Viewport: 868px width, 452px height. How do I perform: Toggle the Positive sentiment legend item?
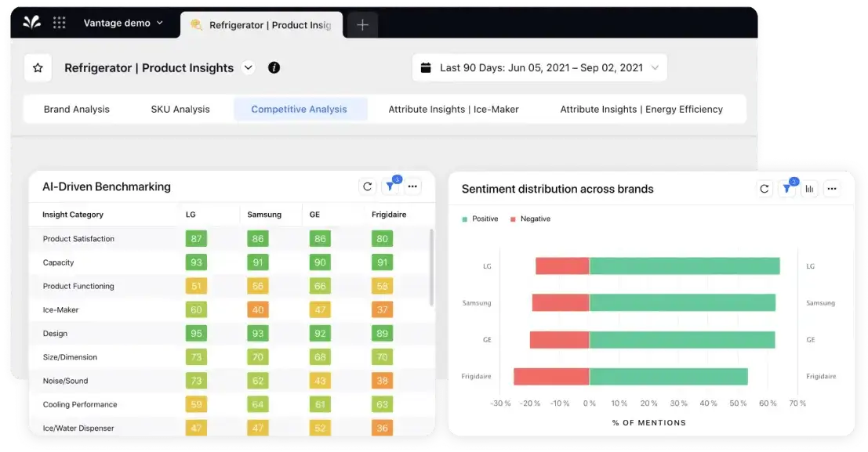[480, 219]
